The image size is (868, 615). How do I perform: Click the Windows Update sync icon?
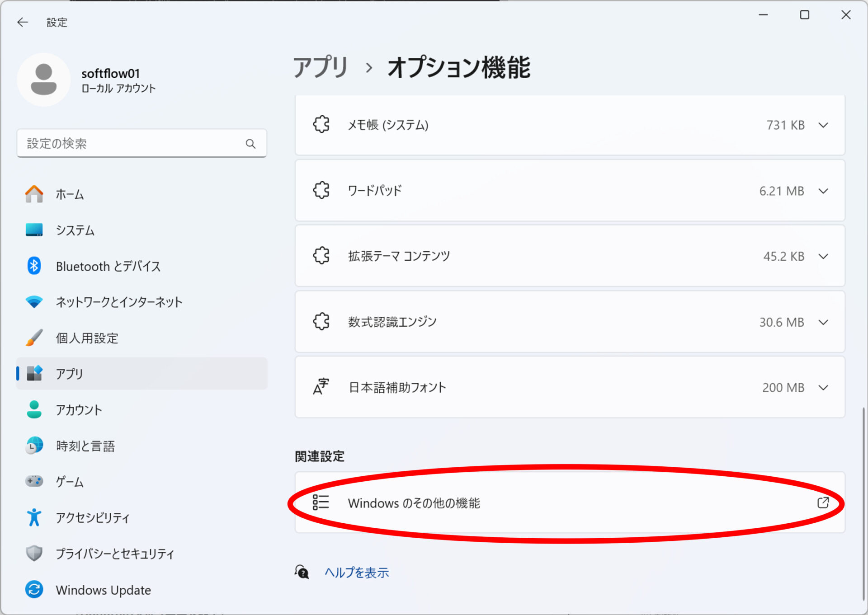(34, 589)
